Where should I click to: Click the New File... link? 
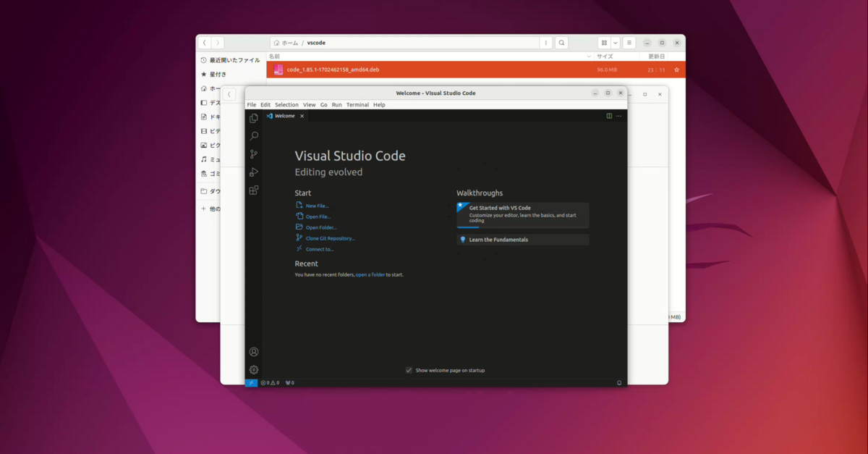(x=317, y=206)
